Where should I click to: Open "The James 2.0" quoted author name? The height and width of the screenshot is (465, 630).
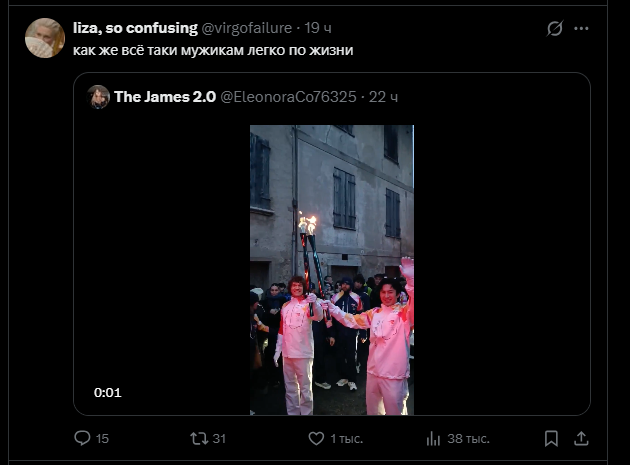tap(165, 96)
